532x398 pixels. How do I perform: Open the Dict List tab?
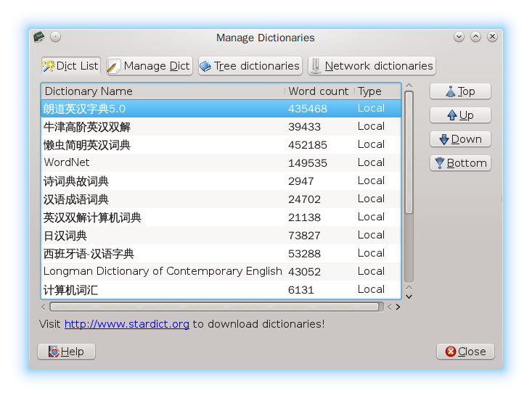(x=71, y=66)
